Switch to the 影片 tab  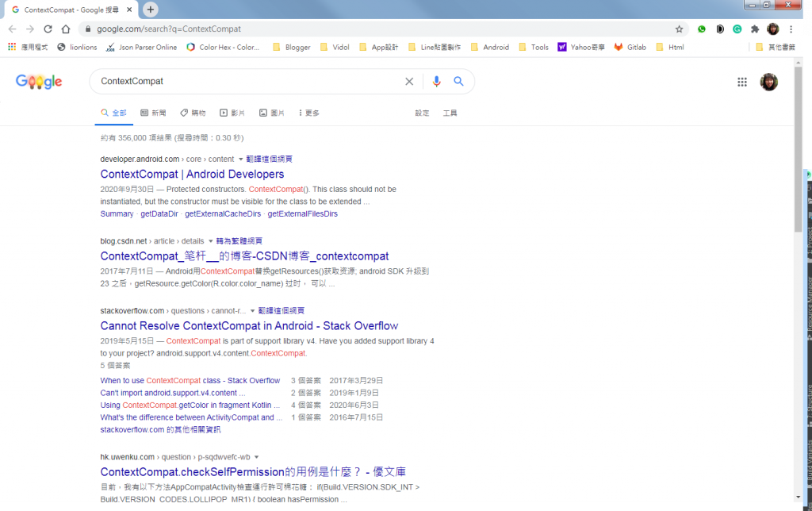click(x=232, y=113)
